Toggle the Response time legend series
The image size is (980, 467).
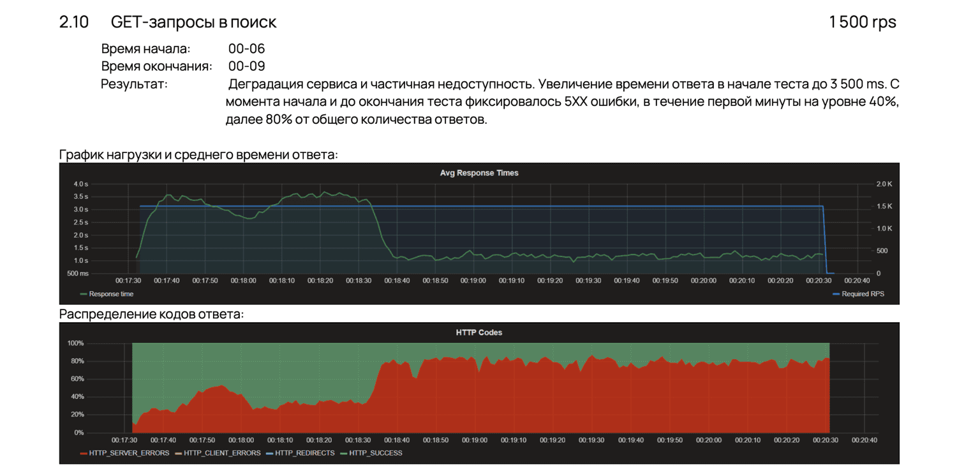(111, 294)
